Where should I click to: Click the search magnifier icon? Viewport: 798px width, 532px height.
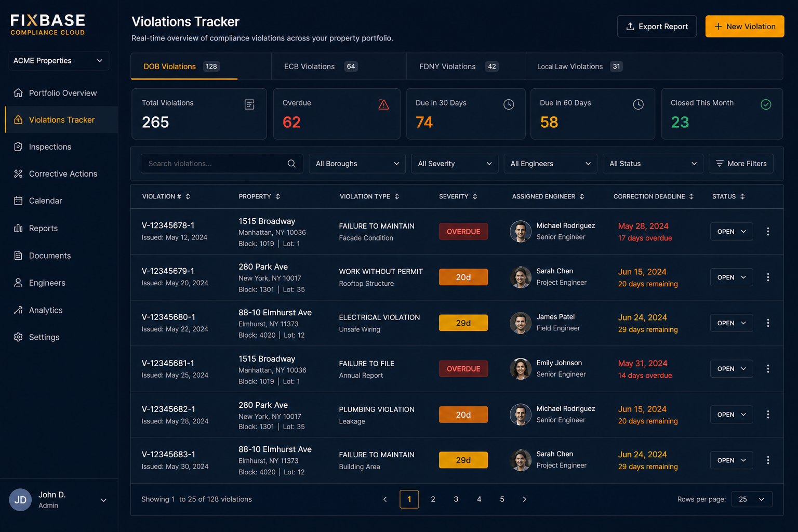click(x=291, y=164)
